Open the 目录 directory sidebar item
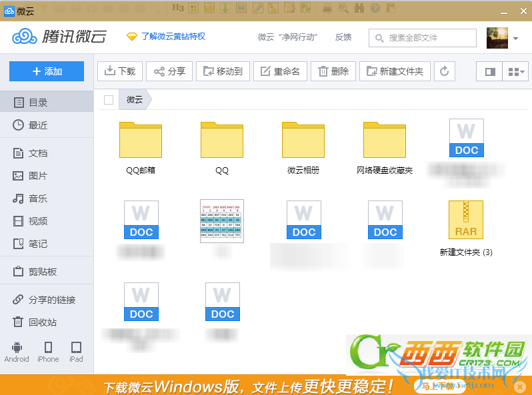This screenshot has height=395, width=532. click(47, 103)
